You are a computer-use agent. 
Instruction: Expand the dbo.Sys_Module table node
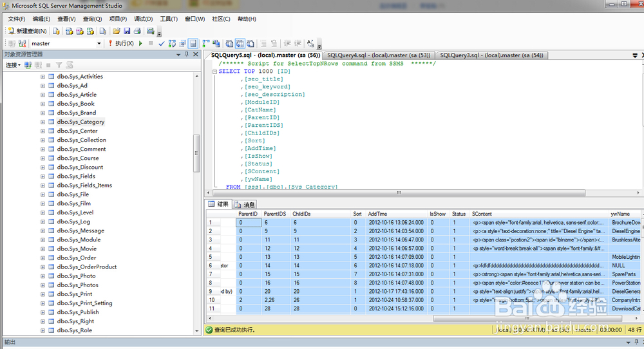43,240
